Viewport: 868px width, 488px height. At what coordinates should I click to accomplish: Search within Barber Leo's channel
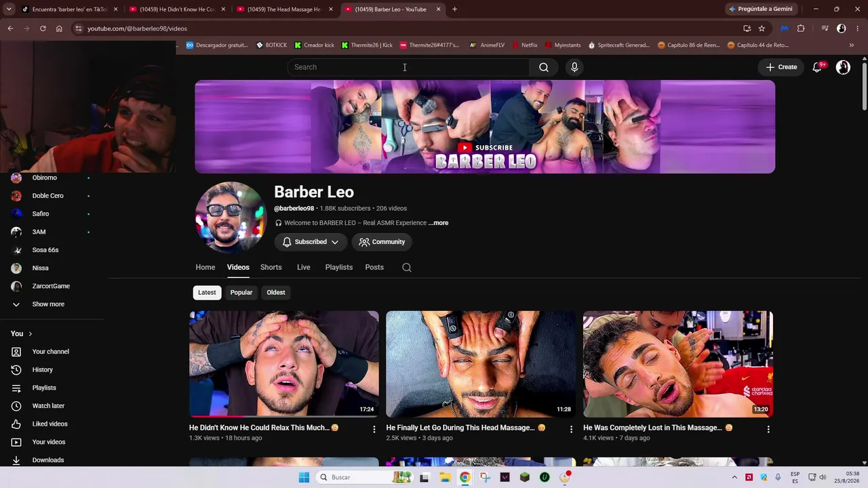click(x=407, y=267)
